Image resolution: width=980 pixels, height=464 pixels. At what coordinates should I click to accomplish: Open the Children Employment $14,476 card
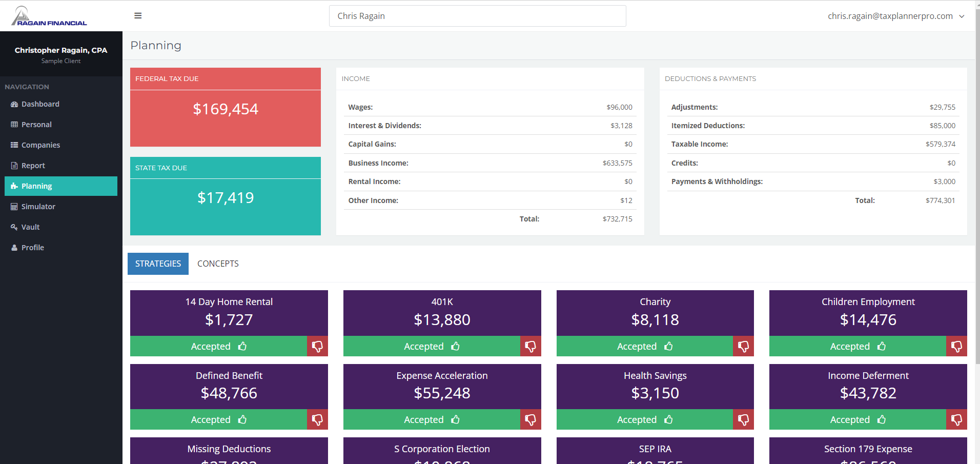point(868,313)
